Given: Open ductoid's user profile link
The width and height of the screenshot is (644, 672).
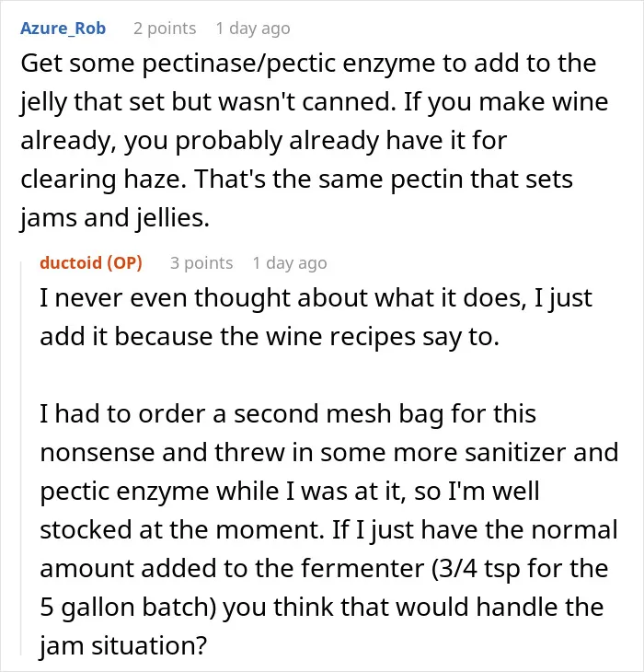Looking at the screenshot, I should click(71, 262).
